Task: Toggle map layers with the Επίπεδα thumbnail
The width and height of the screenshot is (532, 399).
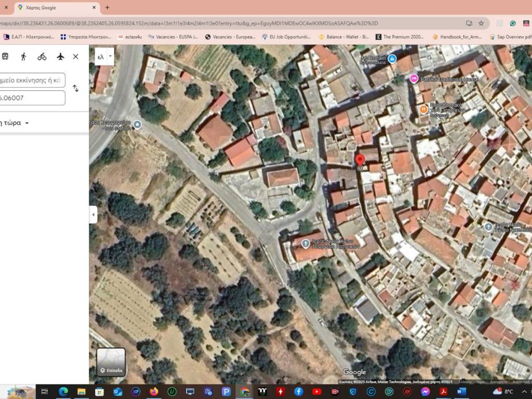Action: coord(111,362)
